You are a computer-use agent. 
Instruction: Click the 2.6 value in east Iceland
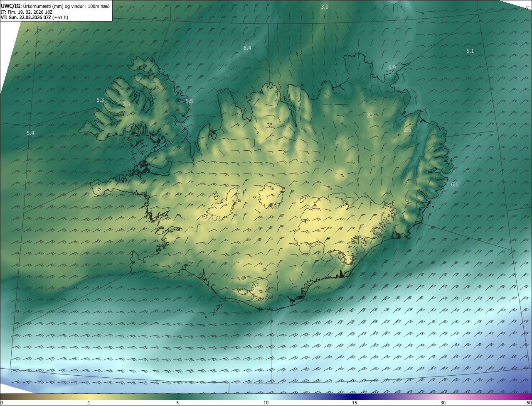point(407,130)
